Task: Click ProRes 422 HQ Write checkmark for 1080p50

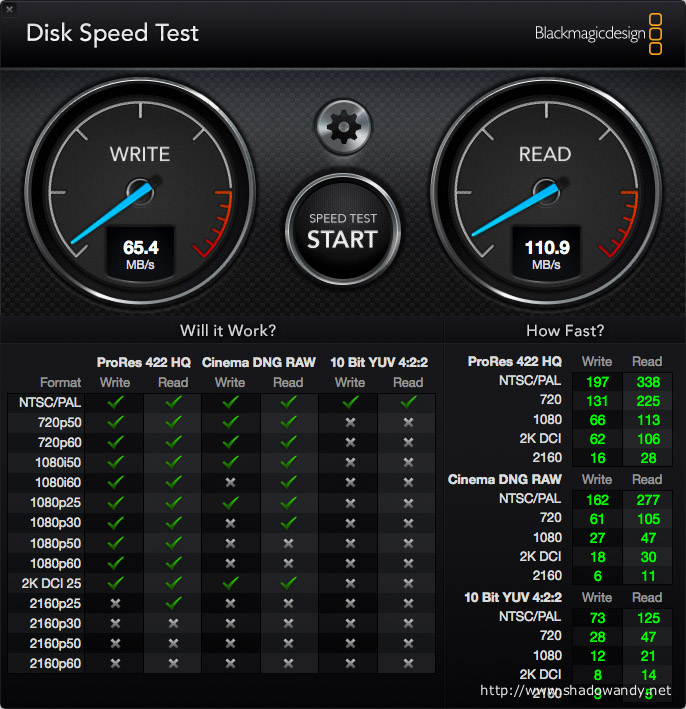Action: (115, 542)
